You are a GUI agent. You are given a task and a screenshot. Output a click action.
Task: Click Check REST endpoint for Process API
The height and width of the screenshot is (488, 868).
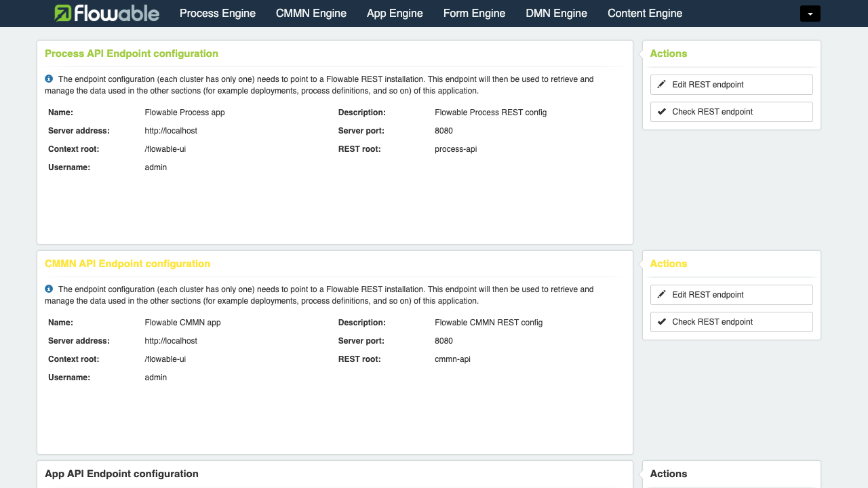(x=731, y=112)
